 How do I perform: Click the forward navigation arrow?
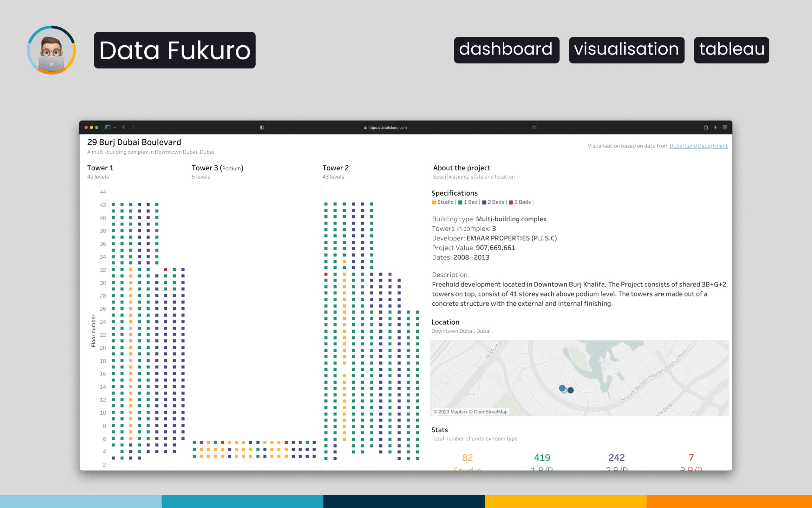133,127
